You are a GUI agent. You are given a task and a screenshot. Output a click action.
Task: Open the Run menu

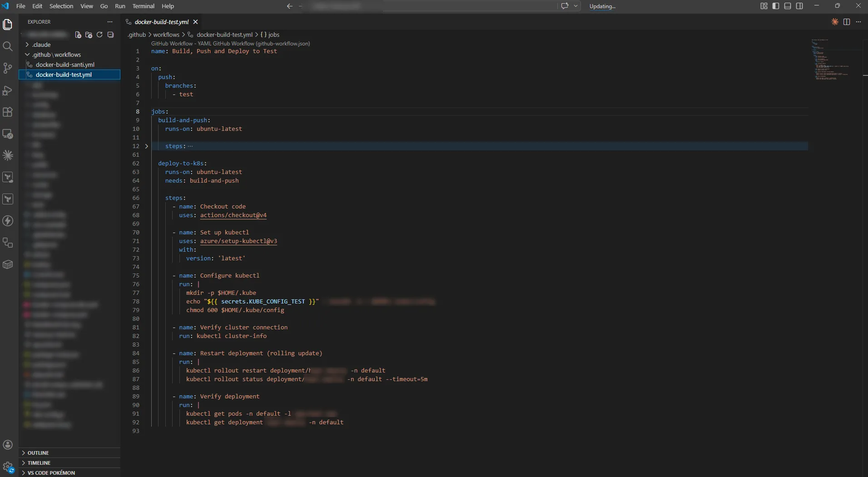coord(120,6)
